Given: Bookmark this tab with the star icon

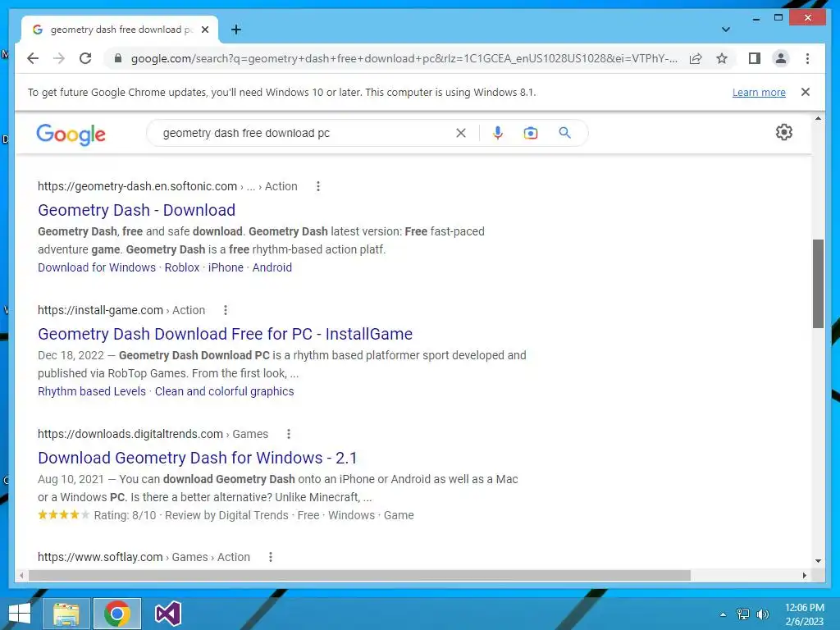Looking at the screenshot, I should (722, 58).
